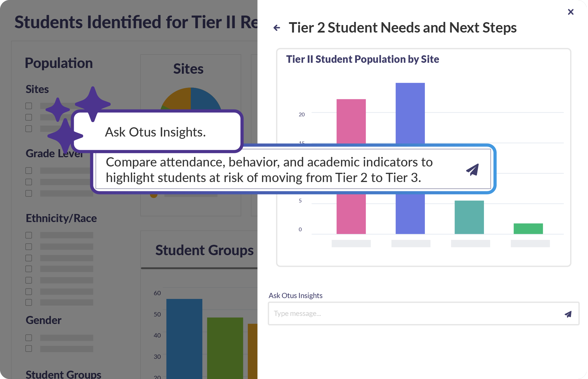The image size is (588, 379).
Task: Click the highlighted compare attendance prompt text
Action: click(268, 170)
